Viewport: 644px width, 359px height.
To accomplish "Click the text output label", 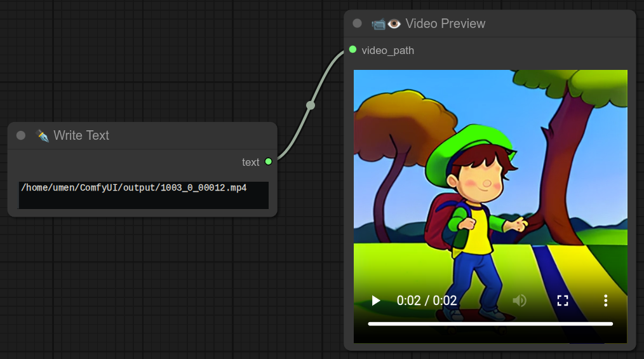I will (x=250, y=162).
